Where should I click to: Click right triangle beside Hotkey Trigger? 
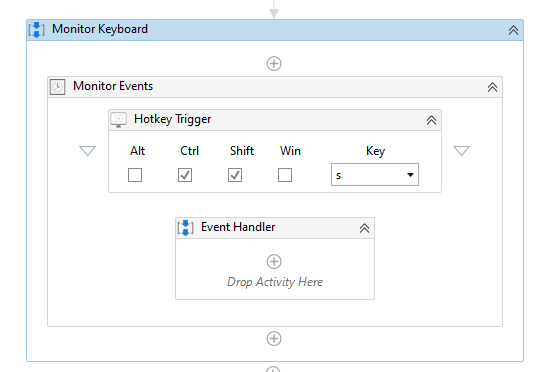(x=461, y=151)
